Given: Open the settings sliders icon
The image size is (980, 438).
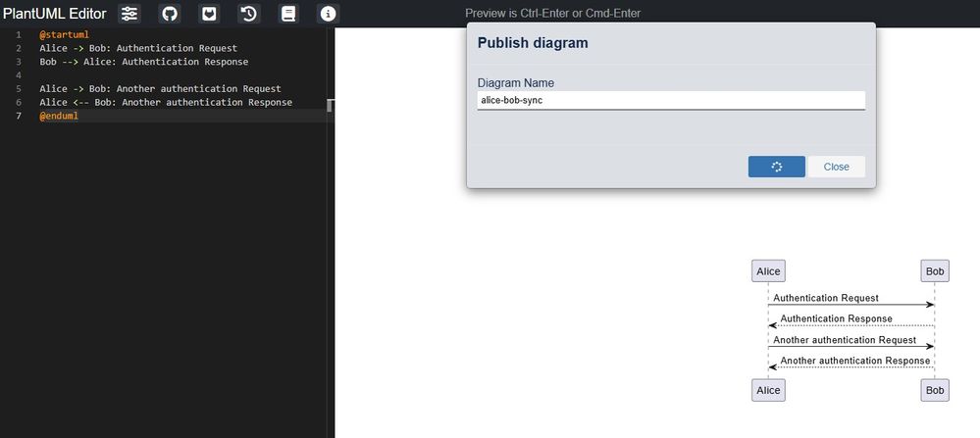Looking at the screenshot, I should (x=129, y=14).
